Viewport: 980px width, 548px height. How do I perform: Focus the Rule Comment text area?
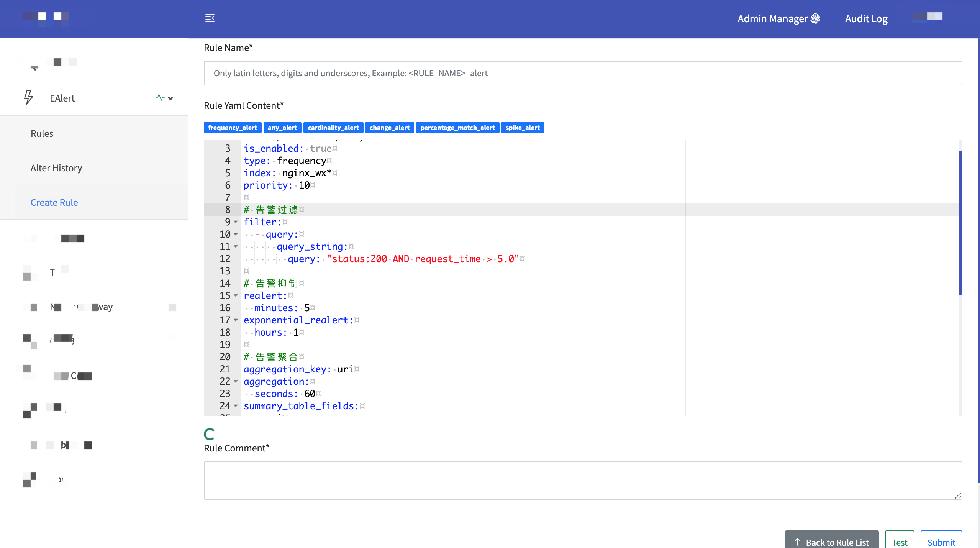pyautogui.click(x=583, y=481)
